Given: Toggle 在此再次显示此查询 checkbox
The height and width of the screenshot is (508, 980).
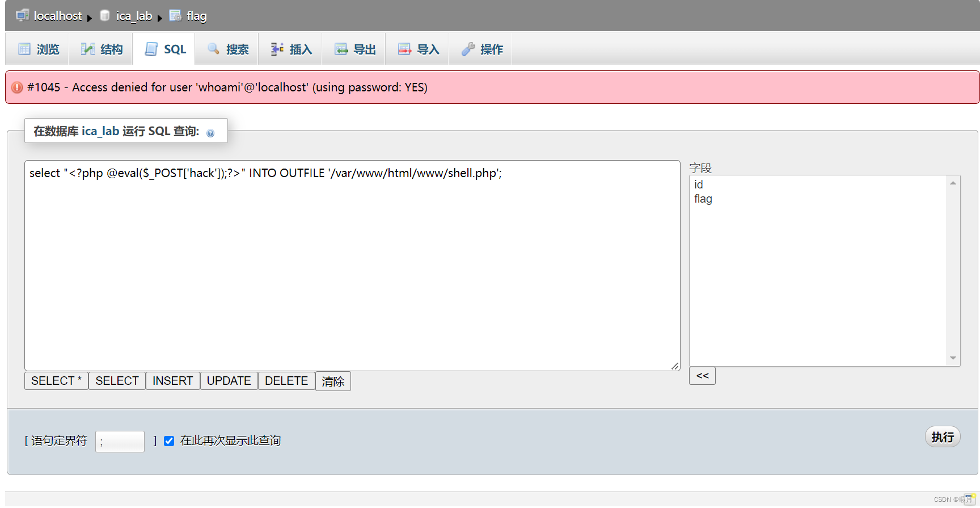Looking at the screenshot, I should pos(169,441).
